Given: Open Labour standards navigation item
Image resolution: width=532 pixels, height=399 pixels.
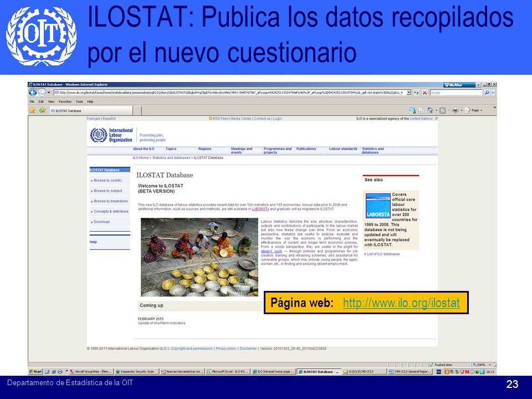Looking at the screenshot, I should click(x=343, y=149).
